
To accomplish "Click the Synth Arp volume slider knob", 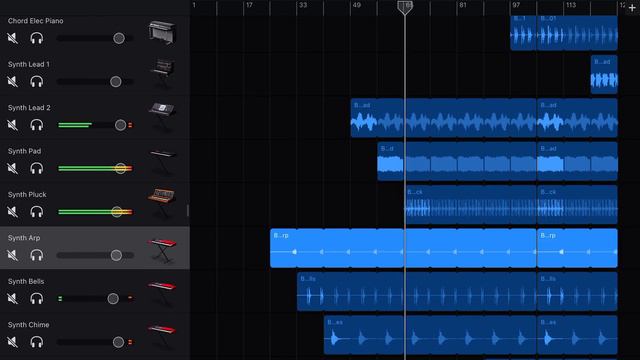I will 116,255.
